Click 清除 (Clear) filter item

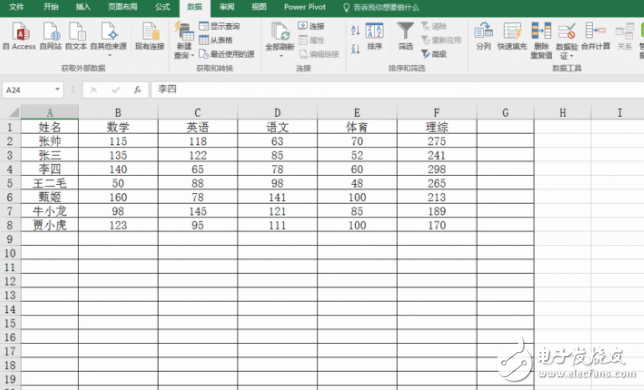click(434, 26)
